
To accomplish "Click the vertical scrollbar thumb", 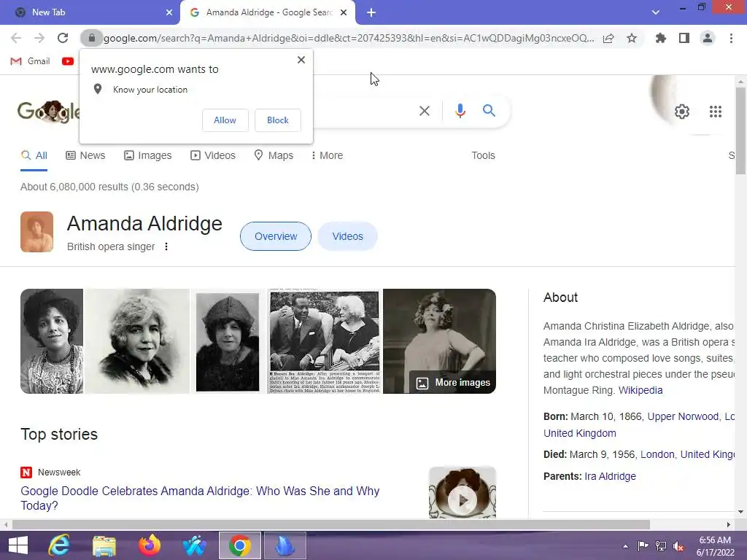I will pyautogui.click(x=741, y=130).
